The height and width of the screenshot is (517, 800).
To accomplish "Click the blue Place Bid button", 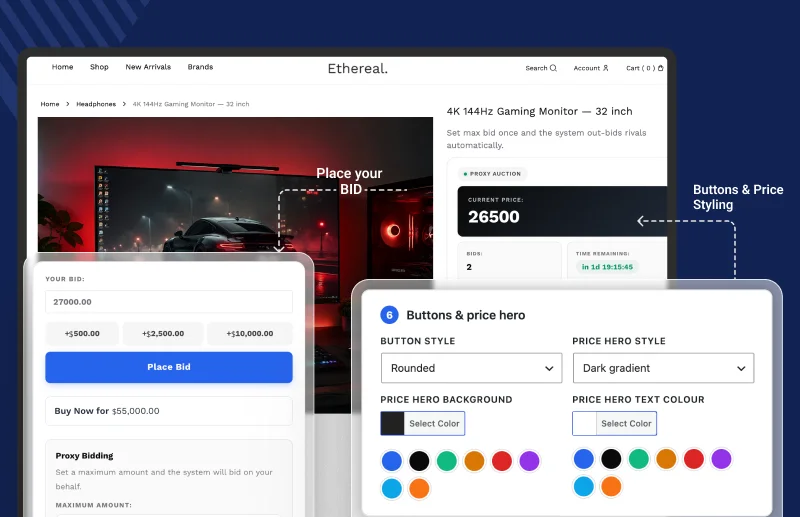I will click(169, 367).
